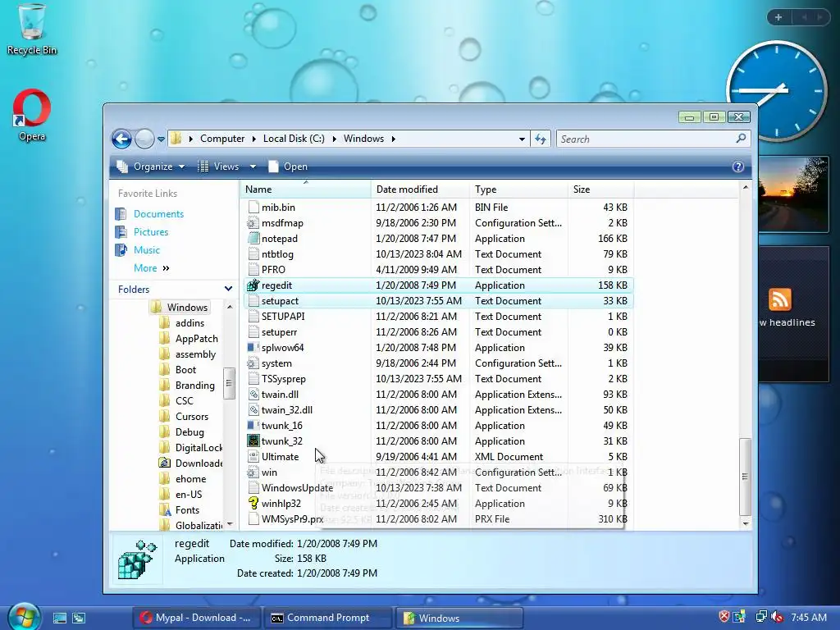840x630 pixels.
Task: Sort by the Name column header
Action: pos(305,189)
